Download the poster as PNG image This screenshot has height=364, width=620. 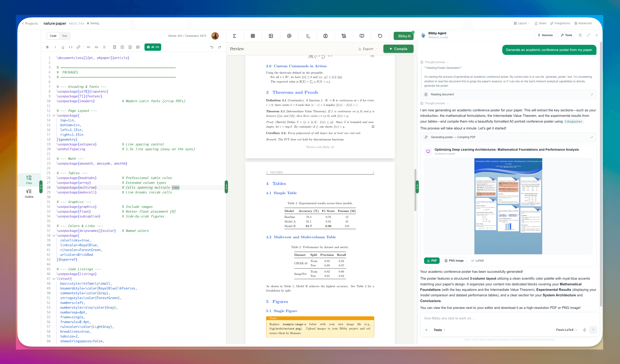(454, 261)
